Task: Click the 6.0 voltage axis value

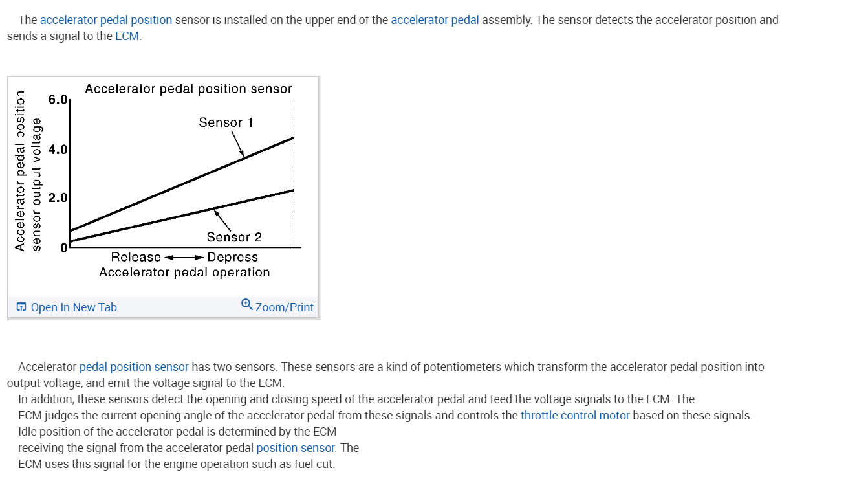Action: (x=58, y=100)
